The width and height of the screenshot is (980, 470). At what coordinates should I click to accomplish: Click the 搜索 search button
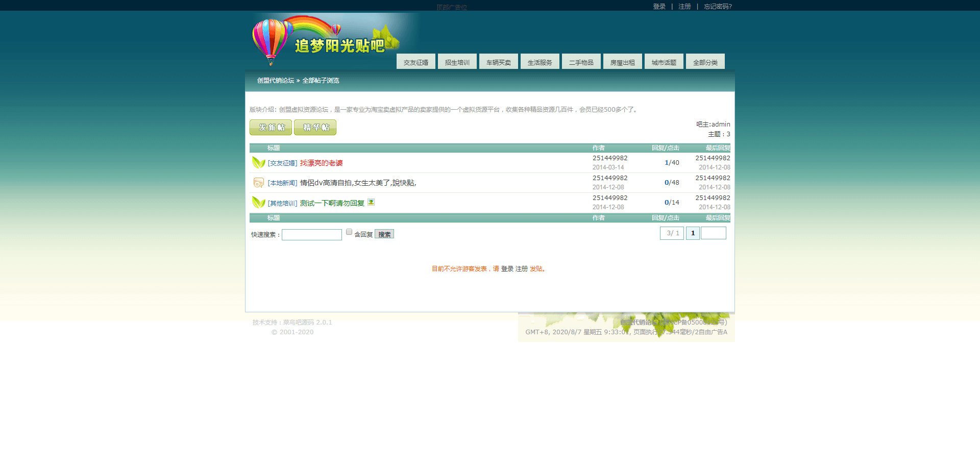tap(384, 234)
